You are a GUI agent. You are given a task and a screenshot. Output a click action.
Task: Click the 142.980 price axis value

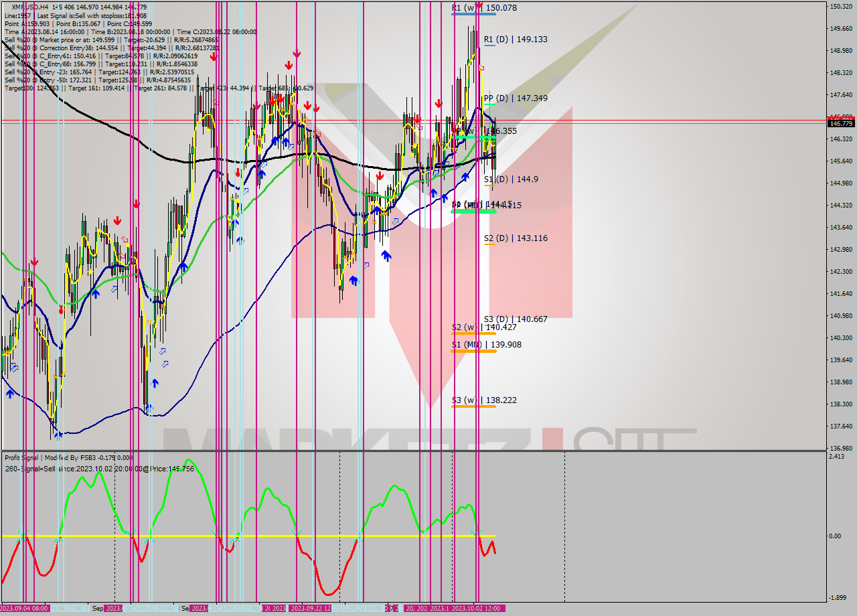coord(841,250)
